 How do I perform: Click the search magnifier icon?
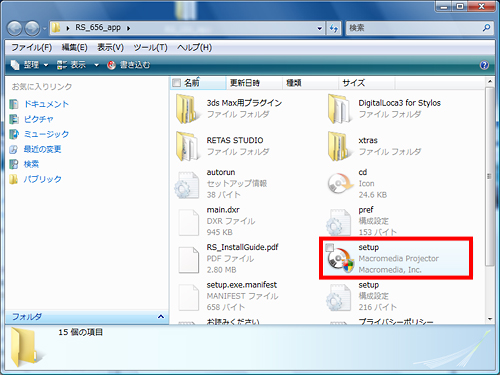(x=486, y=28)
